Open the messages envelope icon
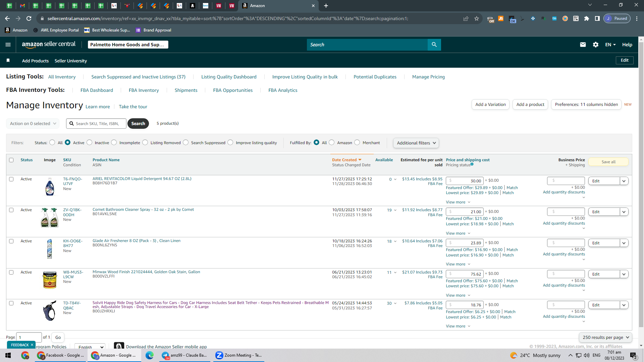This screenshot has width=644, height=362. pyautogui.click(x=583, y=45)
